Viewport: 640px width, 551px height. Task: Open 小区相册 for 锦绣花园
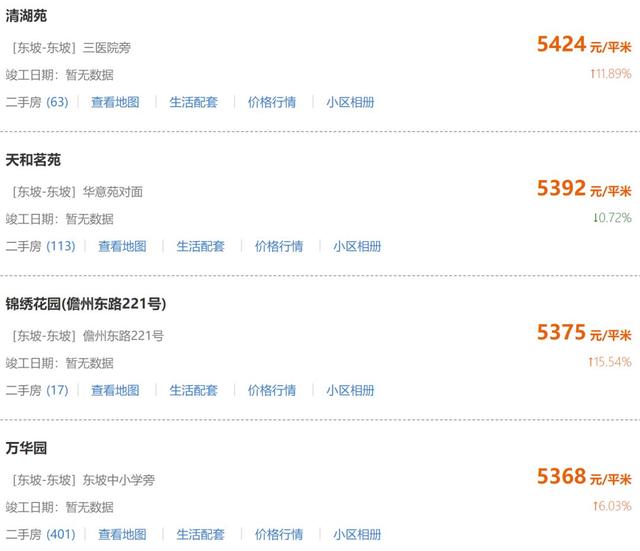[350, 390]
